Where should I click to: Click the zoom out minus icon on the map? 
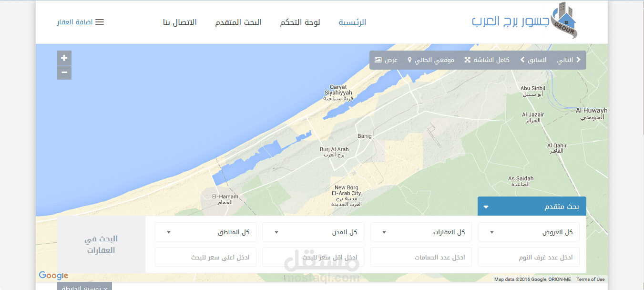click(64, 72)
